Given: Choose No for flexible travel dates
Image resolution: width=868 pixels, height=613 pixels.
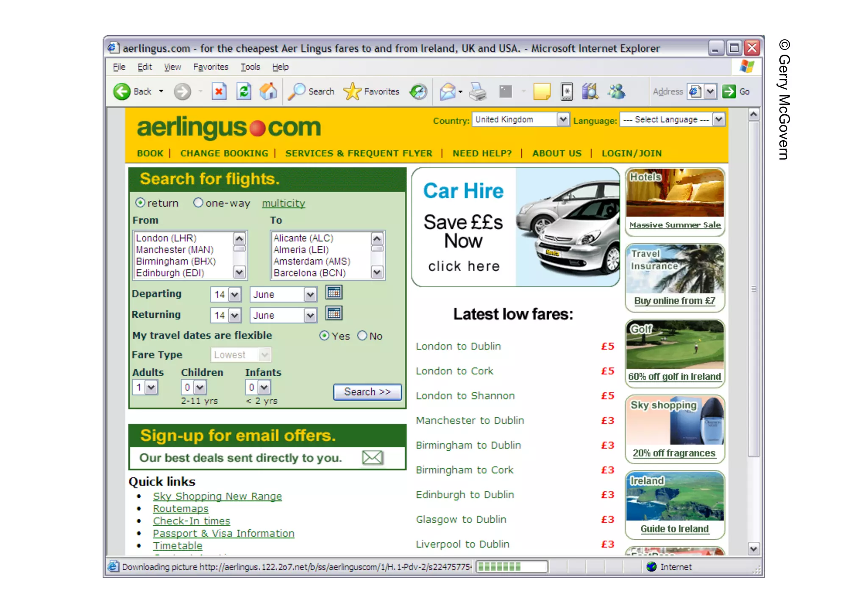Looking at the screenshot, I should (362, 336).
